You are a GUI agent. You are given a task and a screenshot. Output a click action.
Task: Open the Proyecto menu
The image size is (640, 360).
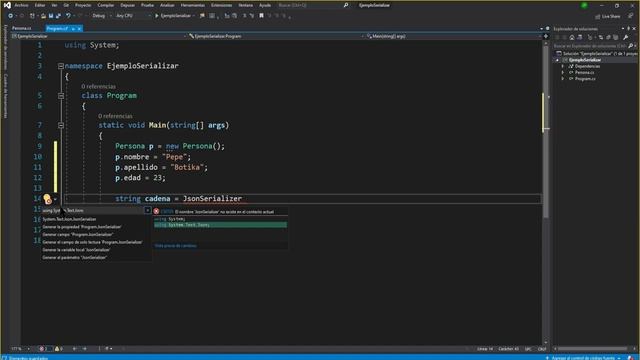tap(83, 5)
